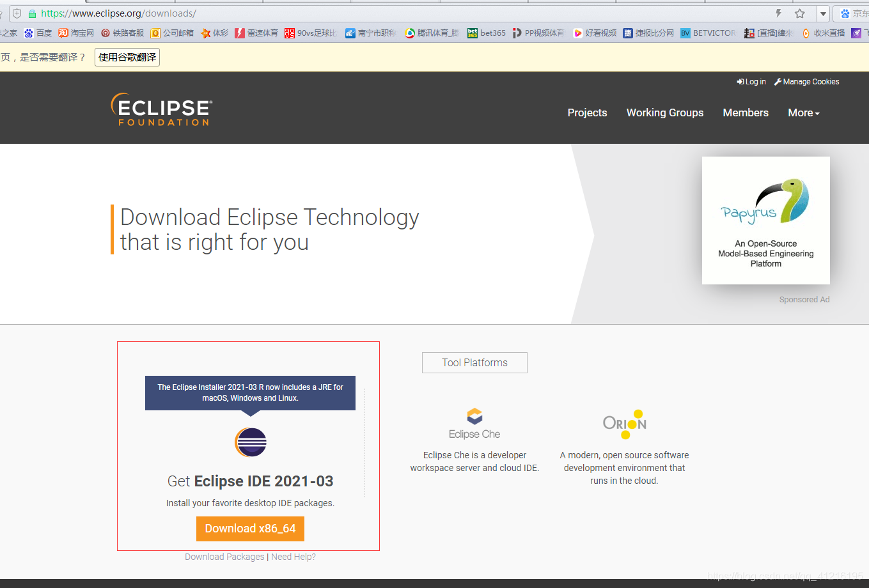
Task: Click the shield icon beside the address bar
Action: [17, 13]
